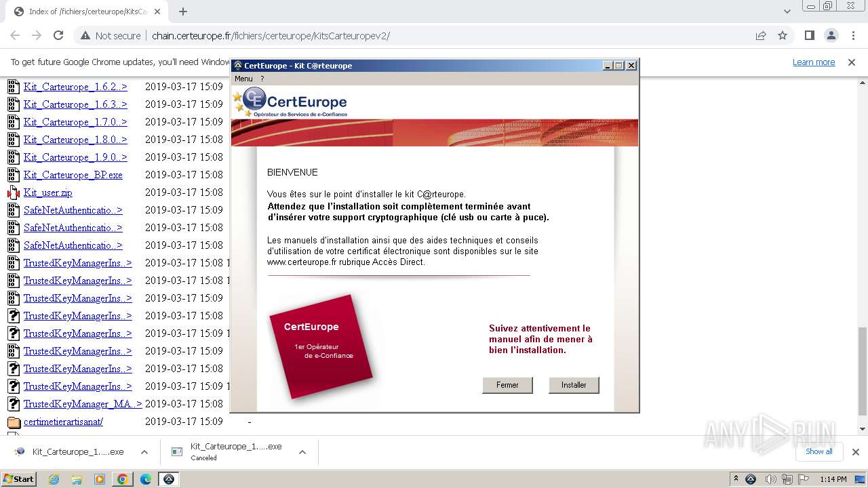Switch to CertEurope installer taskbar icon

[169, 479]
